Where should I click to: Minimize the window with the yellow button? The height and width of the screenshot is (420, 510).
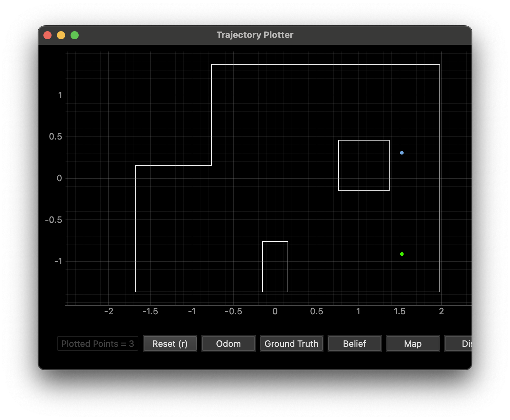[61, 35]
